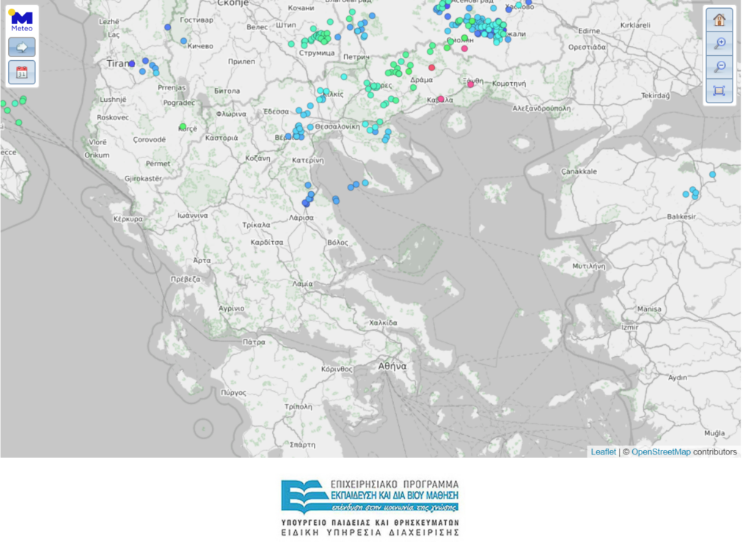The image size is (751, 560).
Task: Select the blue marker at Λάρισα
Action: pyautogui.click(x=306, y=204)
